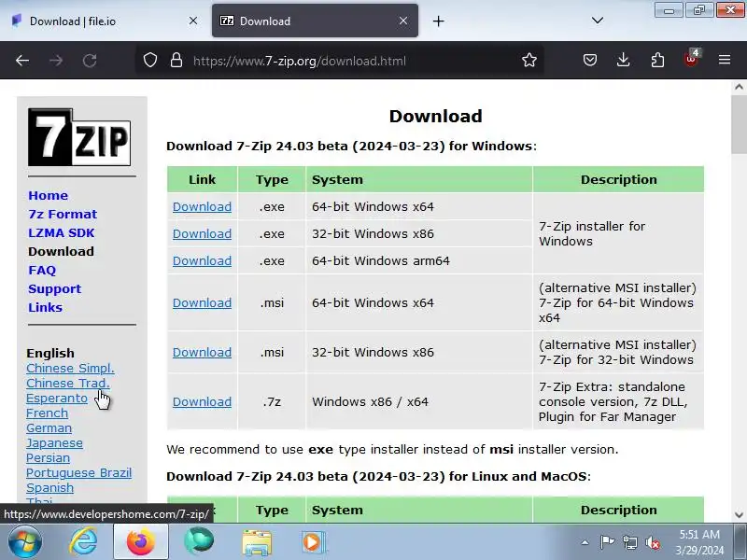Download the 64-bit Windows arm64 .exe
Viewport: 747px width, 560px height.
pos(202,261)
